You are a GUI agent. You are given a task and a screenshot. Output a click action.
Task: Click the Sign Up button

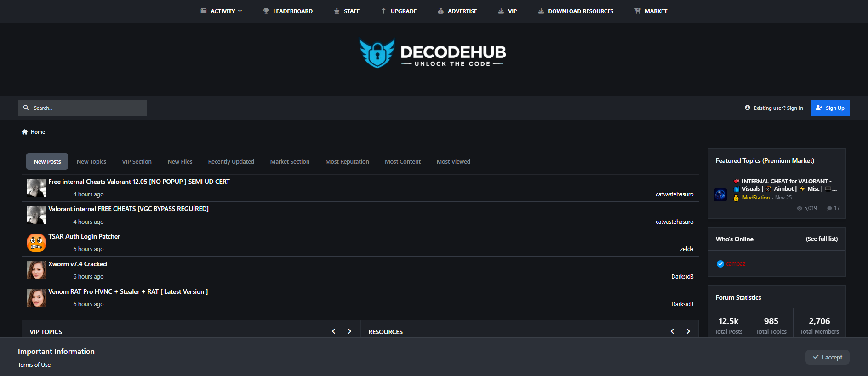pyautogui.click(x=830, y=108)
